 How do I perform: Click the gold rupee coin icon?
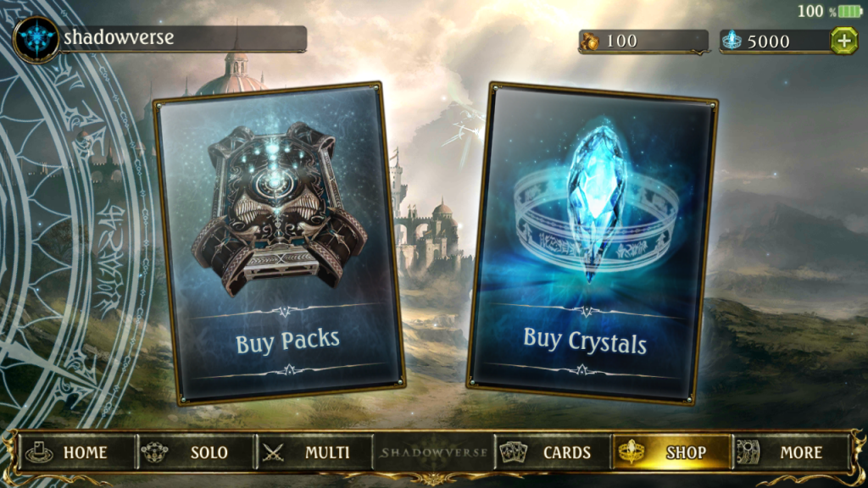590,41
